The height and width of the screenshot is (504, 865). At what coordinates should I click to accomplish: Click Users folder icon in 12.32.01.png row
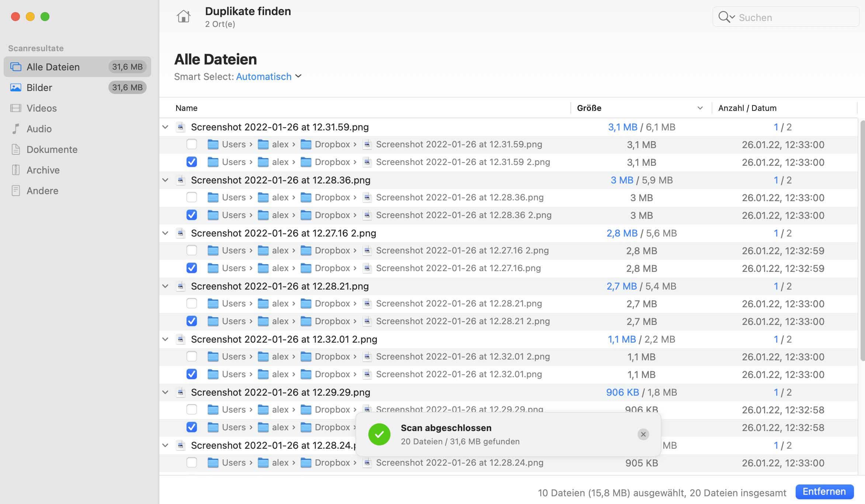(213, 374)
